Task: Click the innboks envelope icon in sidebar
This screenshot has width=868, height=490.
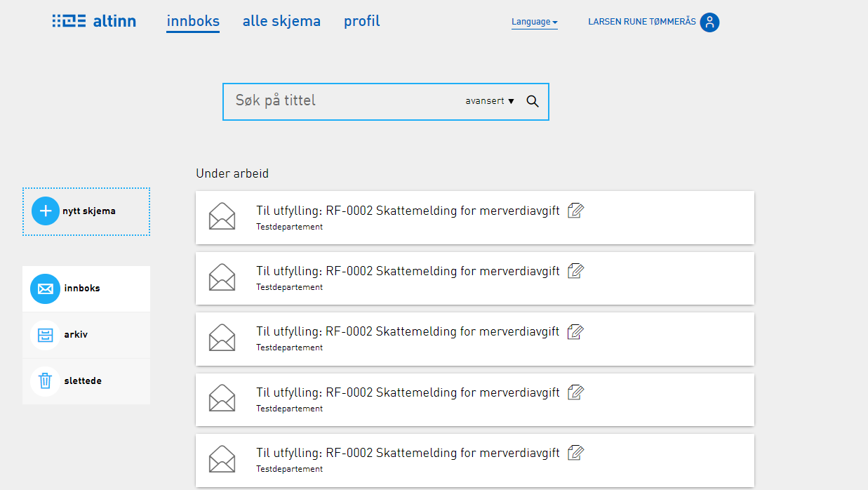Action: (45, 289)
